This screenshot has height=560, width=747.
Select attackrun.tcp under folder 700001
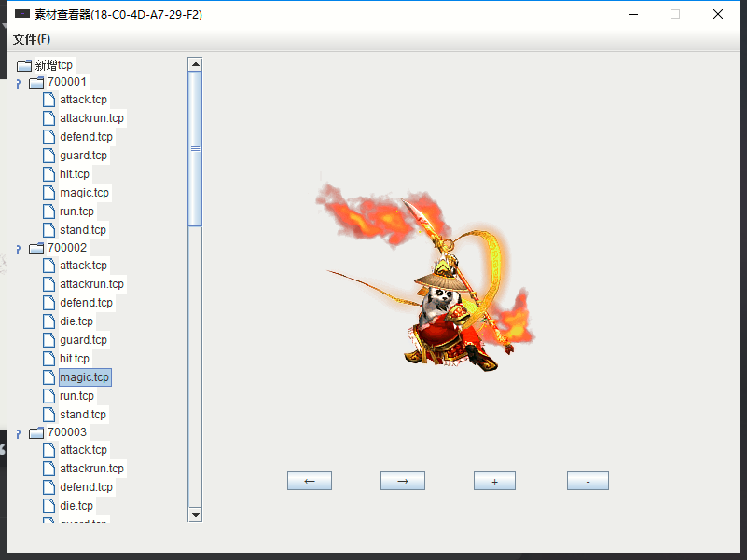coord(91,118)
